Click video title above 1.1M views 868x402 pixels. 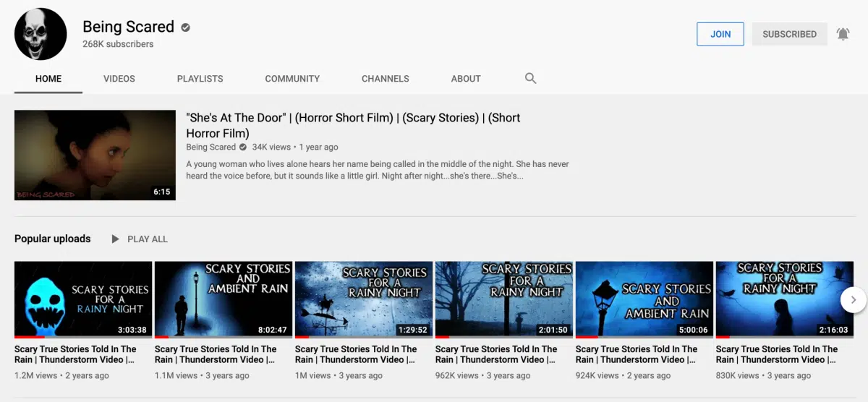click(x=216, y=354)
